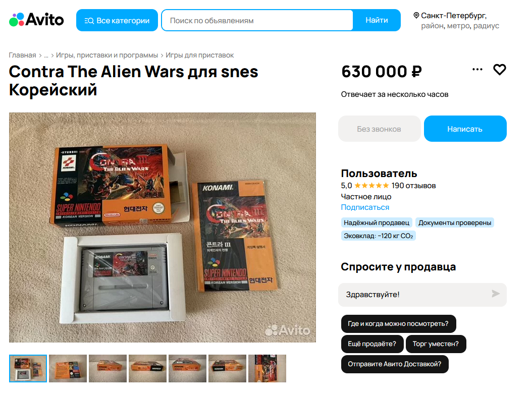Expand the collapsed breadcrumb ellipsis

point(46,55)
